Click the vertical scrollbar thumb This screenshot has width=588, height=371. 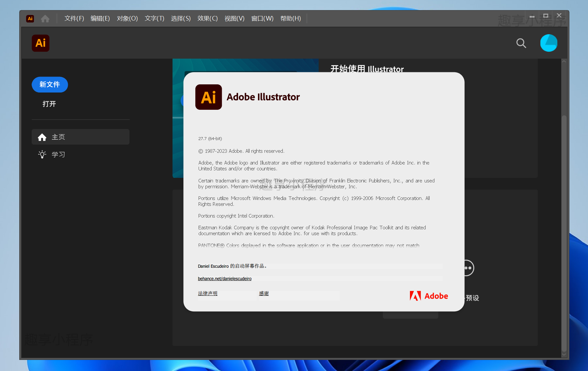pos(564,233)
